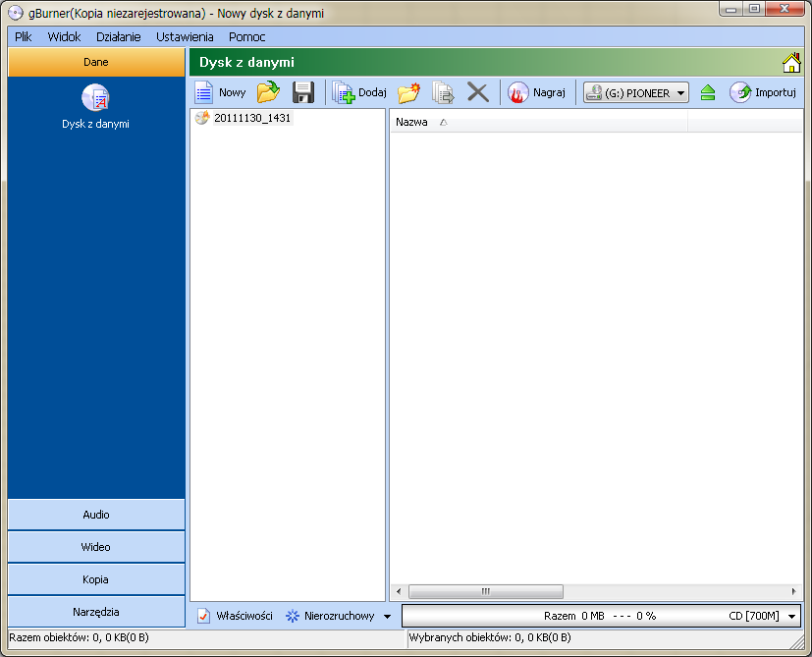Click the Dysk z danymi disc icon
This screenshot has height=657, width=812.
click(x=95, y=98)
